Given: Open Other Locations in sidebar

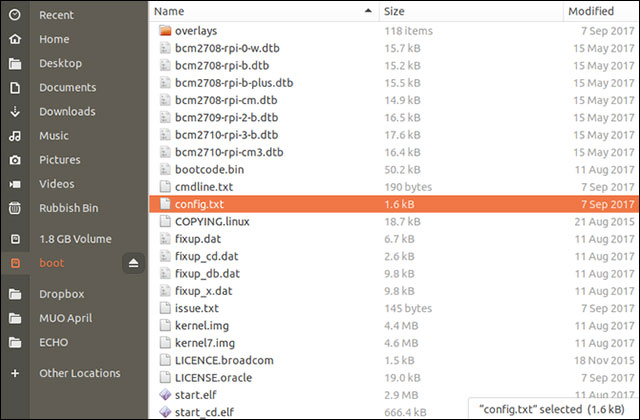Looking at the screenshot, I should [x=80, y=373].
